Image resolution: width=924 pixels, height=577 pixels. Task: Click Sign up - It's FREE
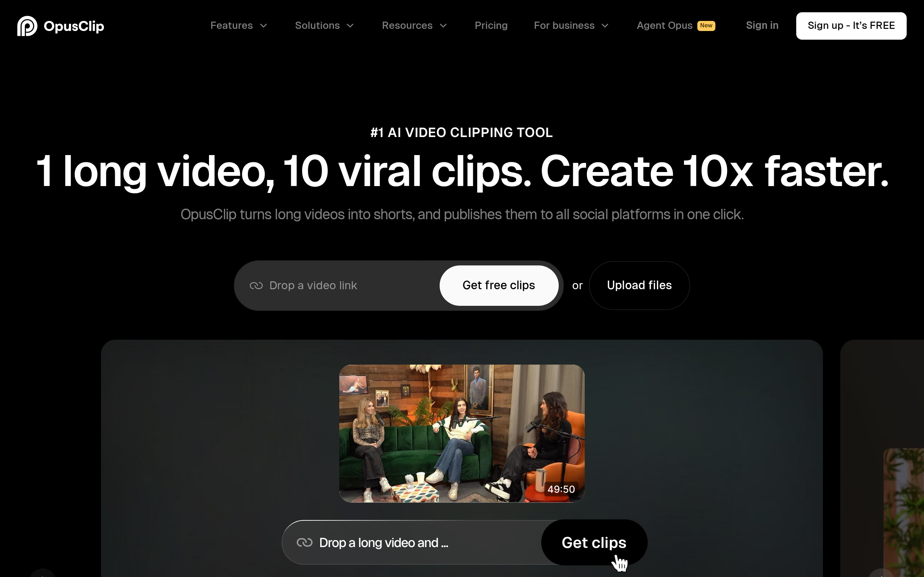point(851,26)
